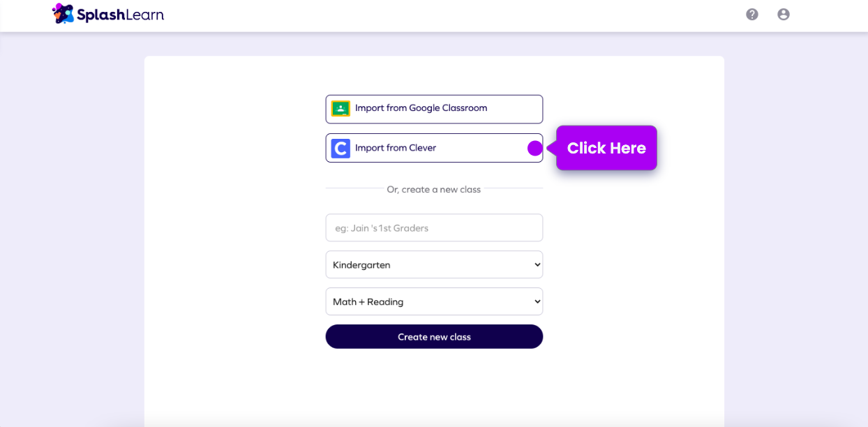Open the account profile icon

click(x=783, y=14)
